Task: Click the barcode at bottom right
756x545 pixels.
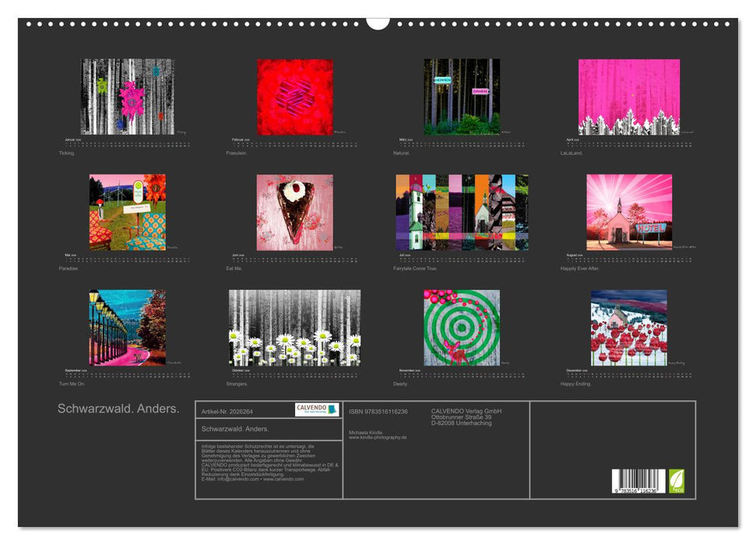Action: click(638, 480)
